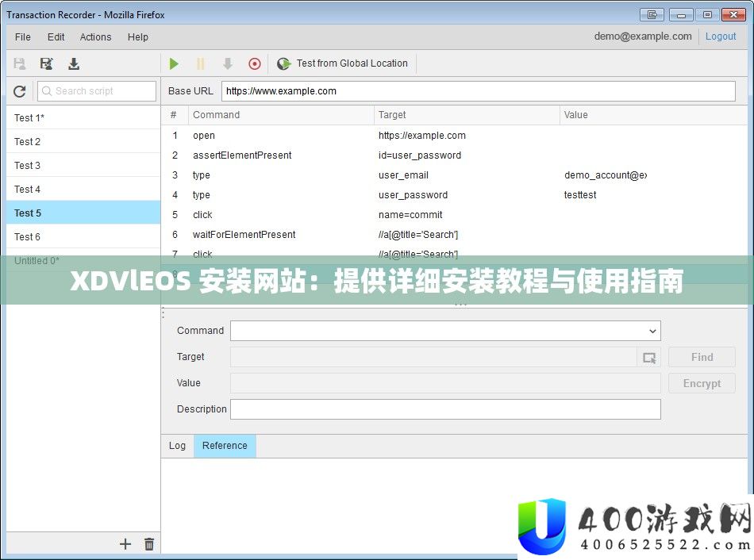Click the window restore-down icon
Image resolution: width=754 pixels, height=560 pixels.
coord(707,15)
